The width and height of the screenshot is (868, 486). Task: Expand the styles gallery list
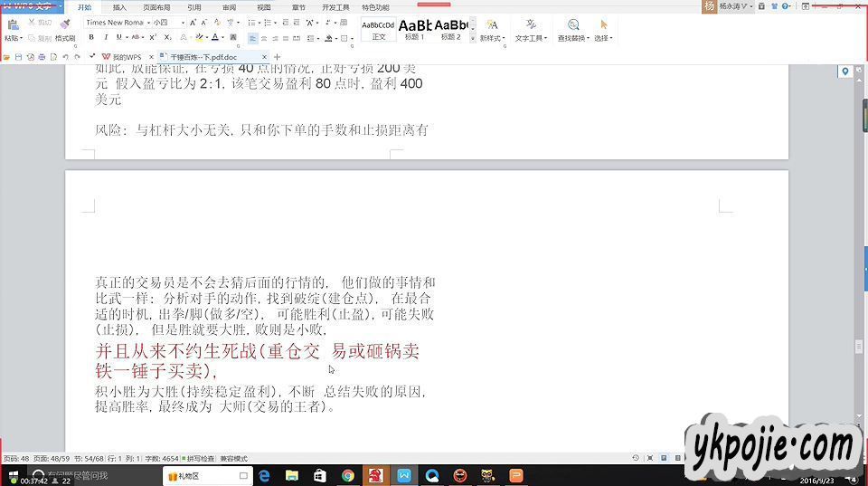pos(472,40)
